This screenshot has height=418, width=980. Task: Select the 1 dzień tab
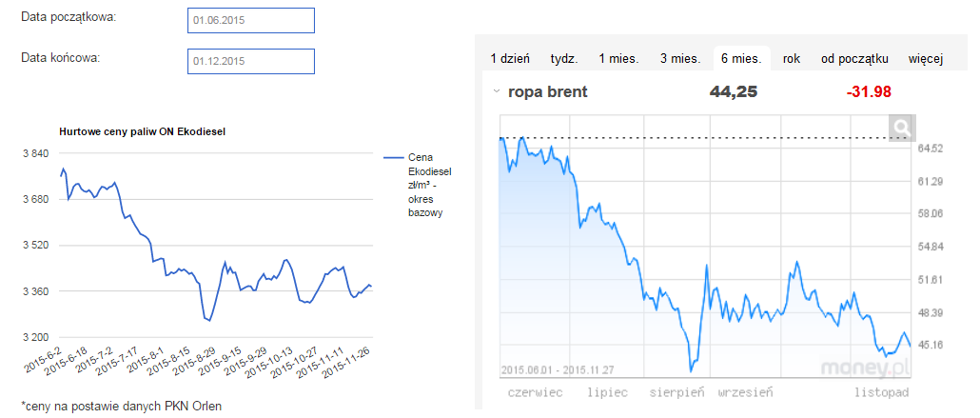(x=510, y=59)
